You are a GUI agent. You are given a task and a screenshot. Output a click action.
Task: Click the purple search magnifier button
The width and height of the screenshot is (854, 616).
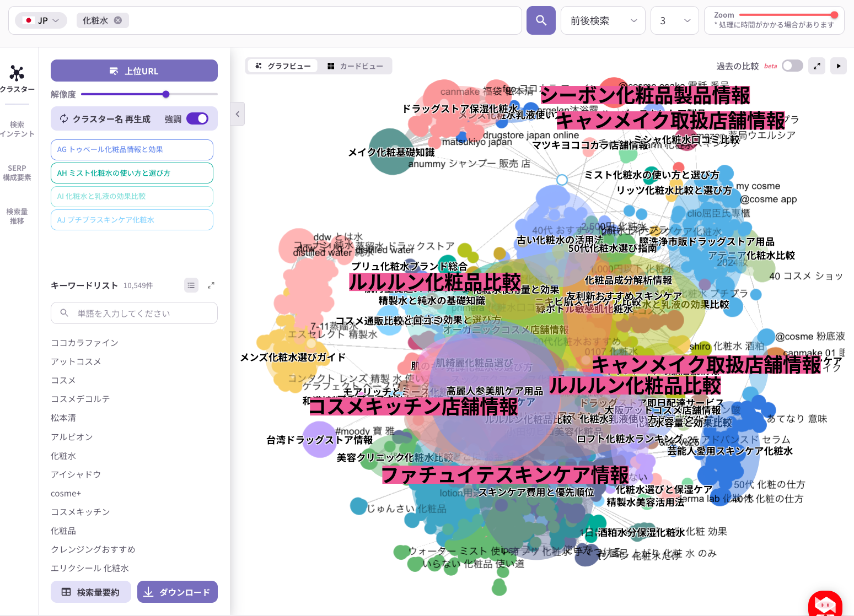click(x=541, y=20)
